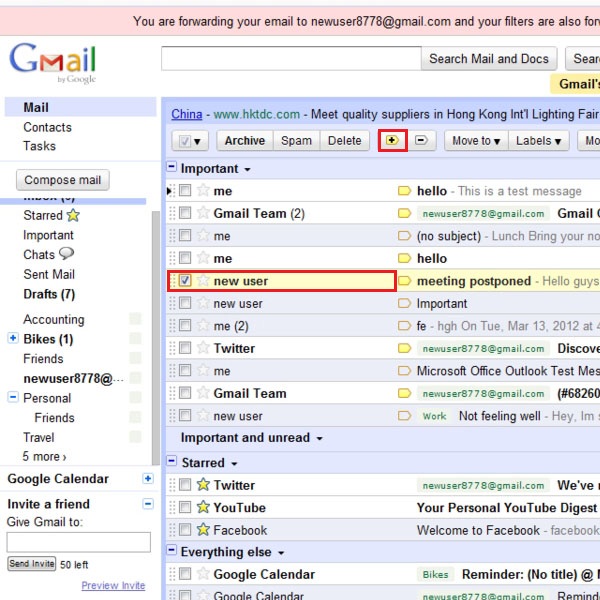The image size is (600, 600).
Task: Toggle importance marker on 'fe - hgh' row
Action: click(404, 326)
